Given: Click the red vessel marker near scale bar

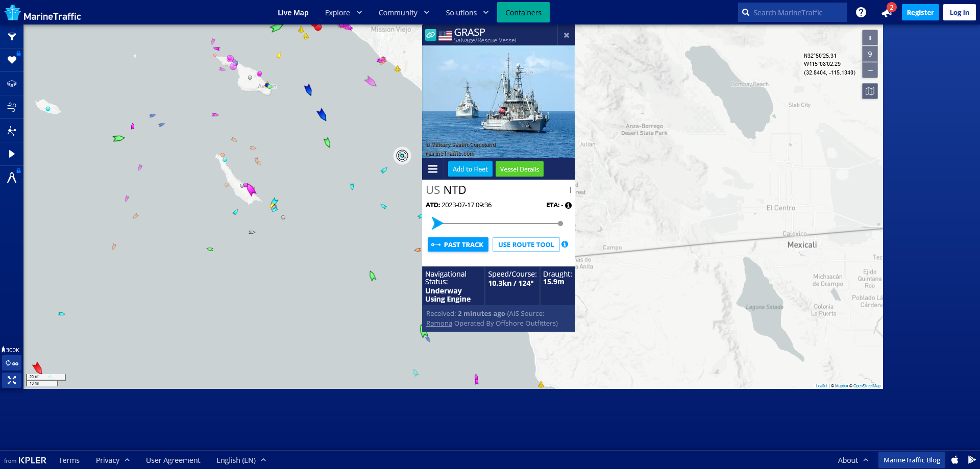Looking at the screenshot, I should [37, 367].
